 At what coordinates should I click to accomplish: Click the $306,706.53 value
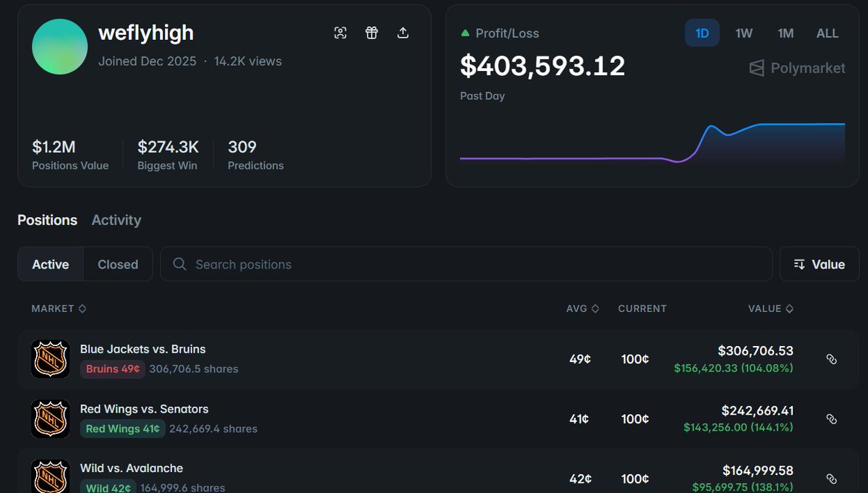[755, 351]
